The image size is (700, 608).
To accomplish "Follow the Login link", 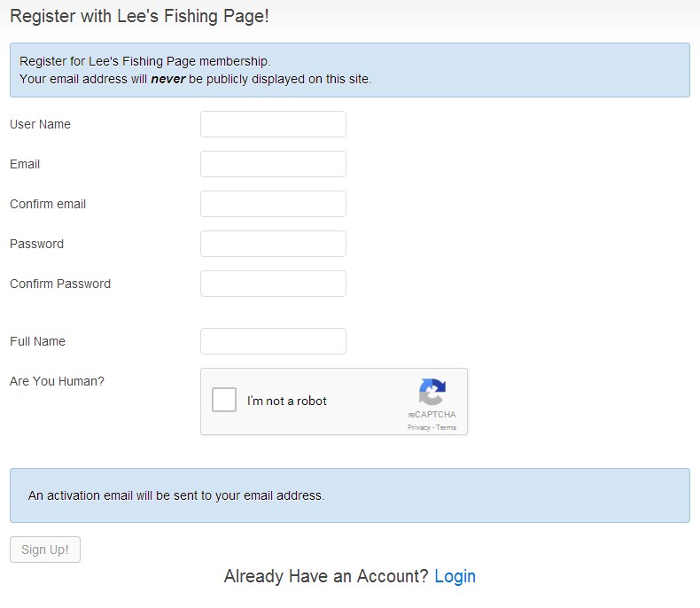I will pos(455,576).
